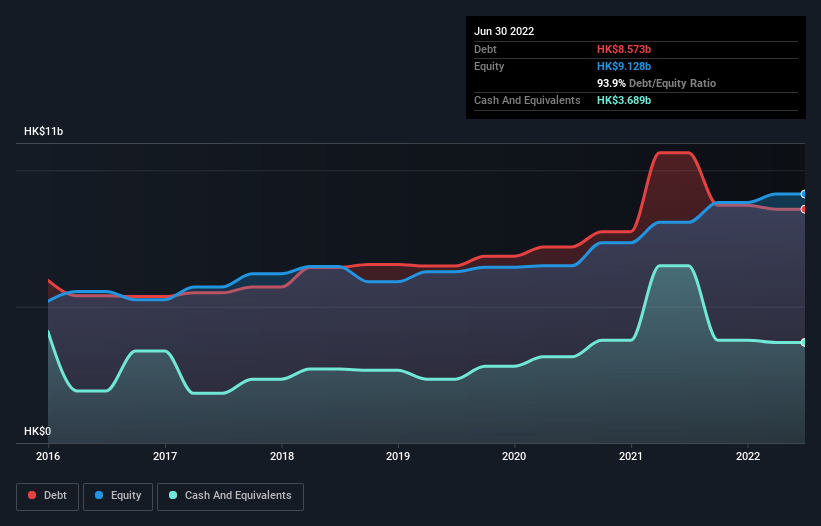Viewport: 821px width, 526px height.
Task: Click the blue Equity legend dot
Action: [99, 495]
